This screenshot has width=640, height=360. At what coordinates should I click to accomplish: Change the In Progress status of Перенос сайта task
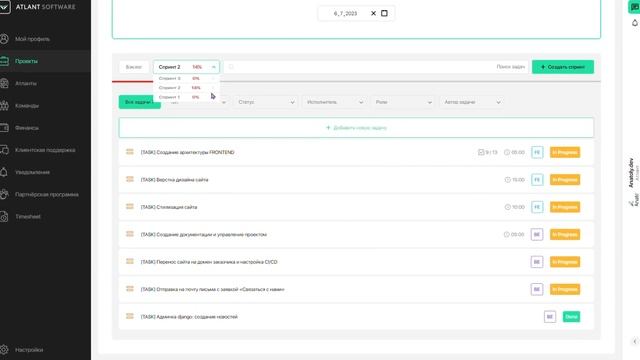[565, 262]
